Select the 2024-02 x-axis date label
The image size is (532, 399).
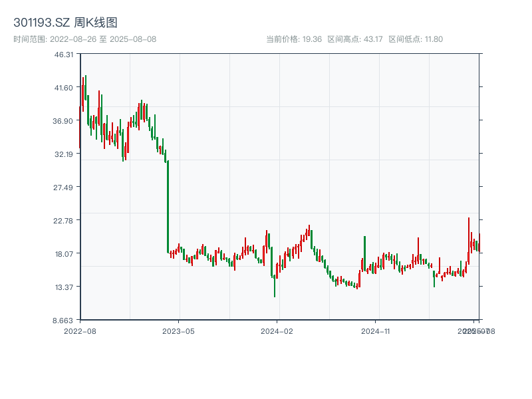point(278,331)
